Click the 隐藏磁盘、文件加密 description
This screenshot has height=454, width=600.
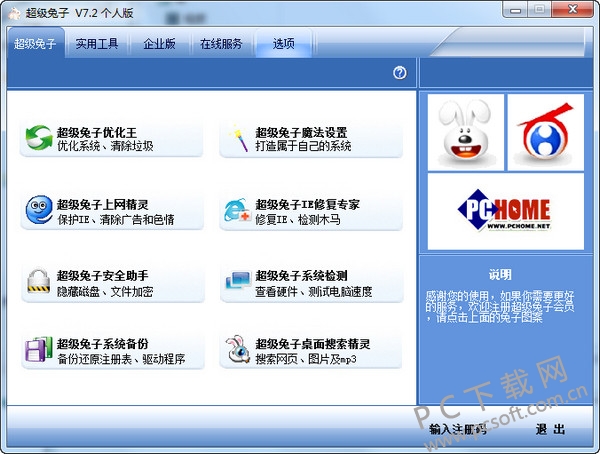click(105, 292)
